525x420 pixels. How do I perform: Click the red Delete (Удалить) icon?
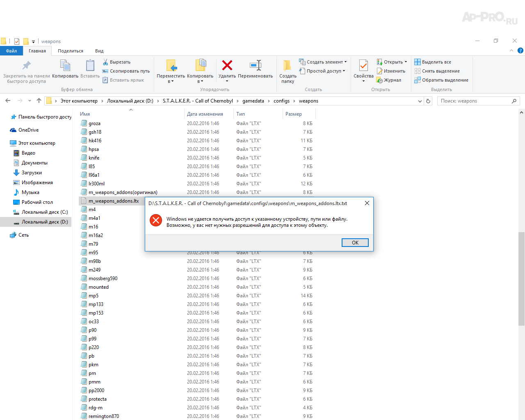click(227, 66)
